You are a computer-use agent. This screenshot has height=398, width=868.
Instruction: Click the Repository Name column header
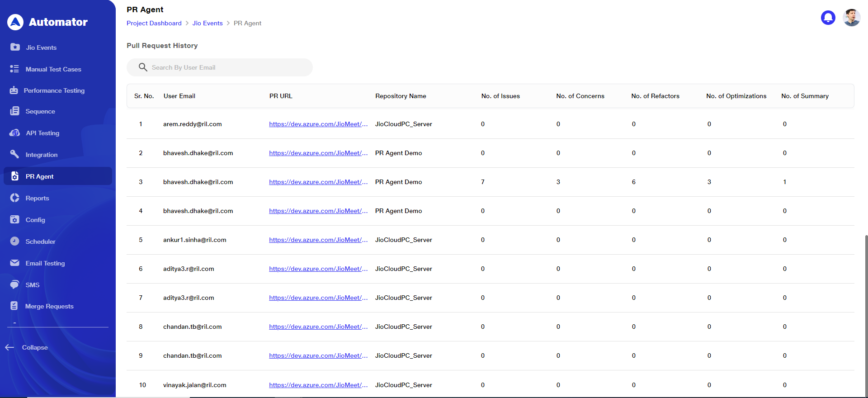401,96
